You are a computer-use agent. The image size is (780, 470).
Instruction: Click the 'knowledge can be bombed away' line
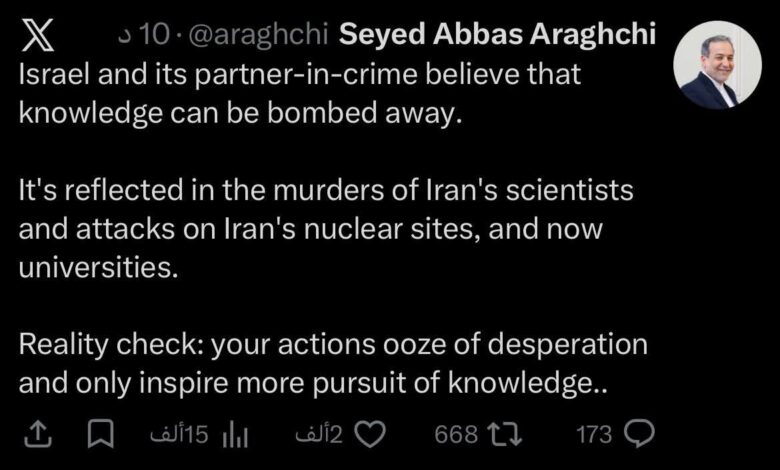(x=242, y=113)
